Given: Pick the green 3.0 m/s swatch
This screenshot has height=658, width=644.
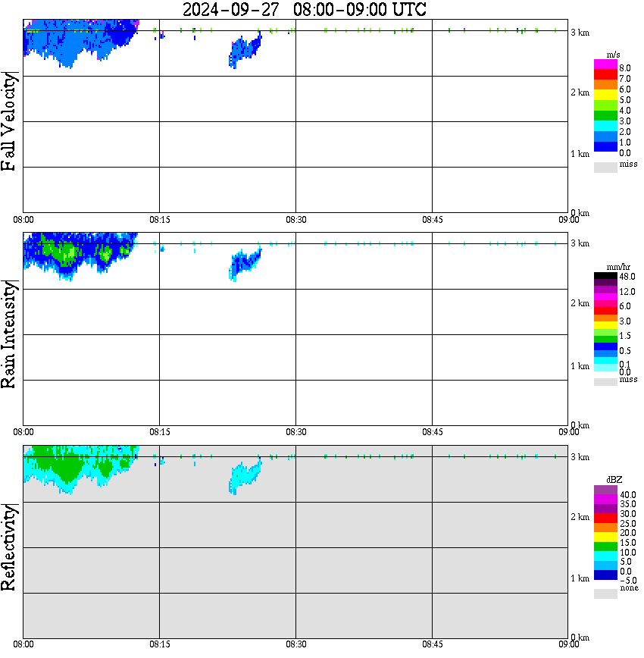Looking at the screenshot, I should [605, 115].
